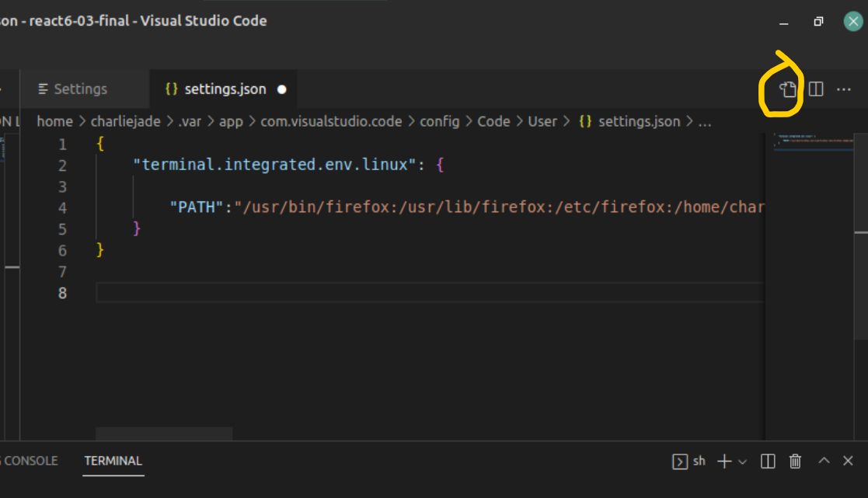Expand the breadcrumb ellipsis after settings.json
The width and height of the screenshot is (868, 498).
(x=704, y=121)
